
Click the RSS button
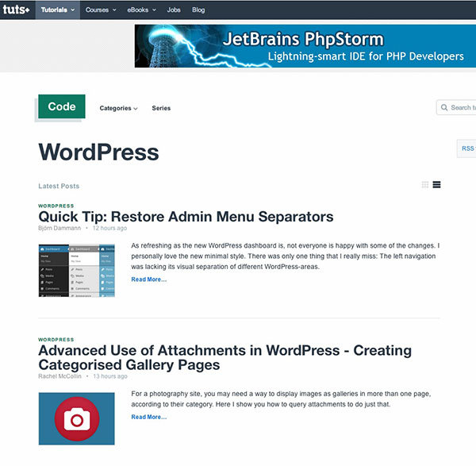[x=466, y=148]
